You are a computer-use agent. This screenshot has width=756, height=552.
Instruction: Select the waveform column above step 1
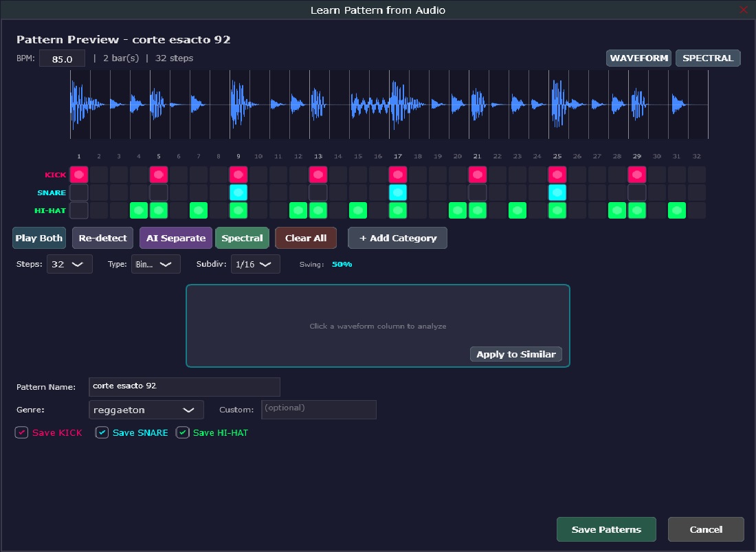coord(80,104)
